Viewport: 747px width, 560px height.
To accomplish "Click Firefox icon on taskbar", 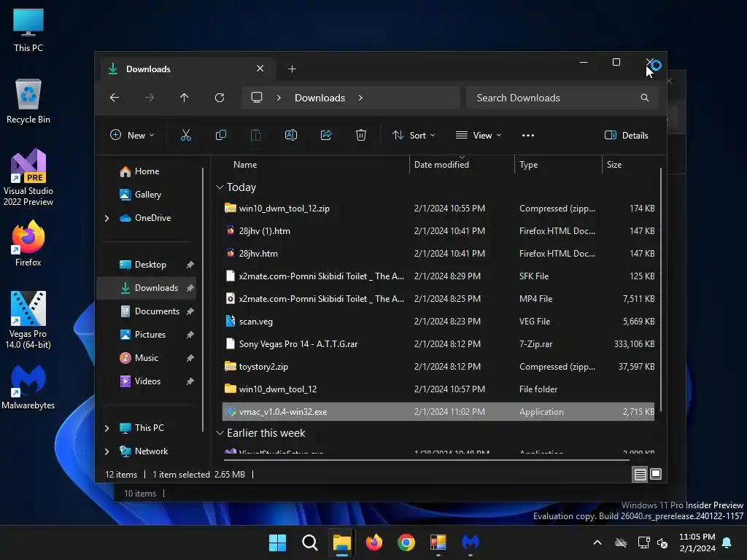I will coord(374,542).
